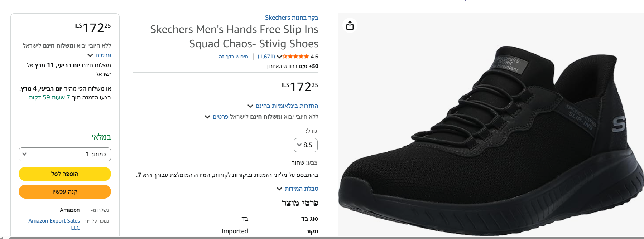This screenshot has height=239, width=644.
Task: Open the quantity dropdown in the buy box
Action: [65, 154]
